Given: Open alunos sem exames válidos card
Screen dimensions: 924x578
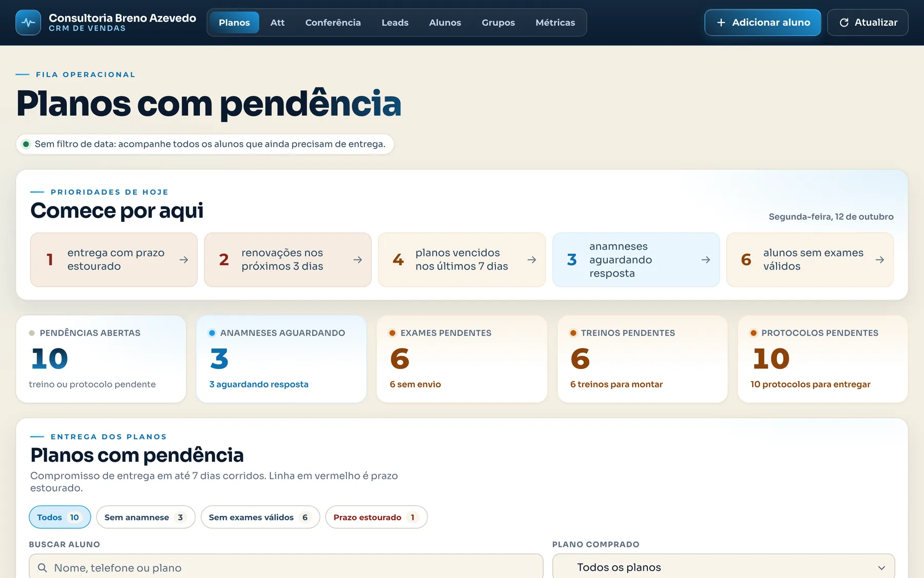Looking at the screenshot, I should (810, 260).
